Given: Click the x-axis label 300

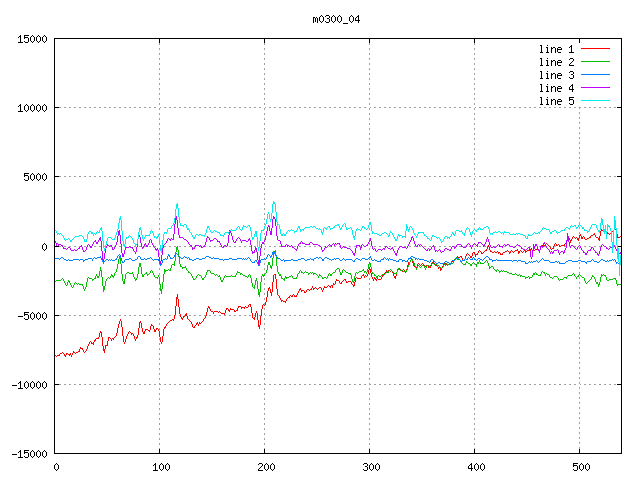Looking at the screenshot, I should coord(371,467).
